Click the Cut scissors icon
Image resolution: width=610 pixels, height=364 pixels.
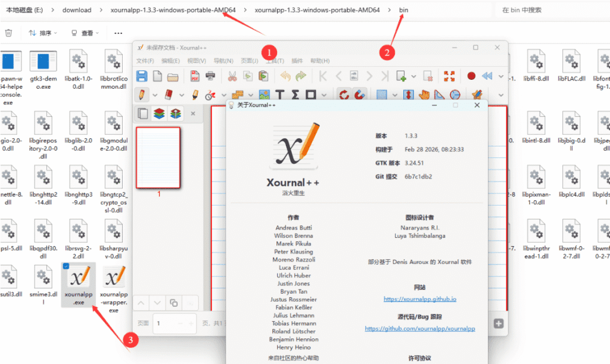(x=232, y=76)
